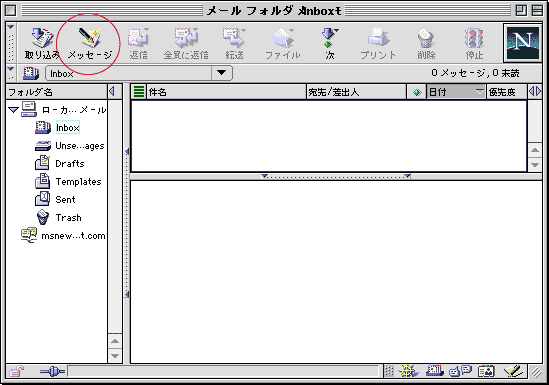Sort messages by 日付 column
Viewport: 549px width, 385px height.
(x=456, y=92)
